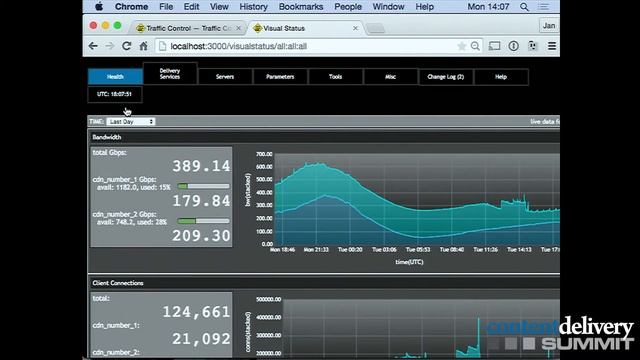Click the zoom magnifier icon in address bar
This screenshot has width=640, height=360.
(x=475, y=46)
